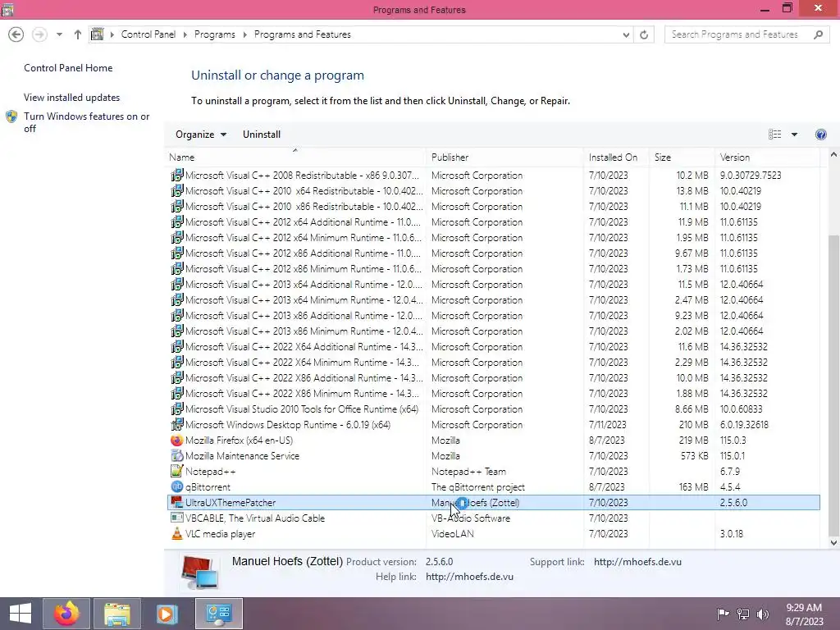The width and height of the screenshot is (840, 630).
Task: Open the media player taskbar icon
Action: (167, 614)
